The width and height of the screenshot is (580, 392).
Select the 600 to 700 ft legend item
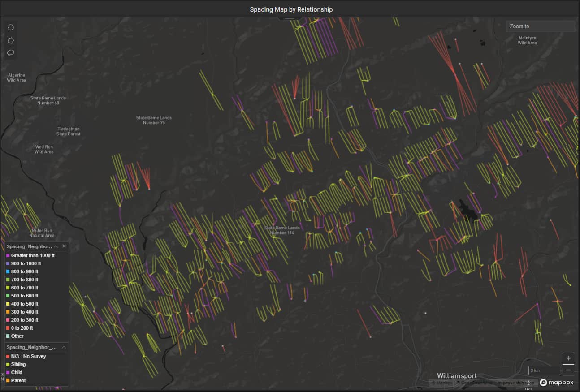25,288
